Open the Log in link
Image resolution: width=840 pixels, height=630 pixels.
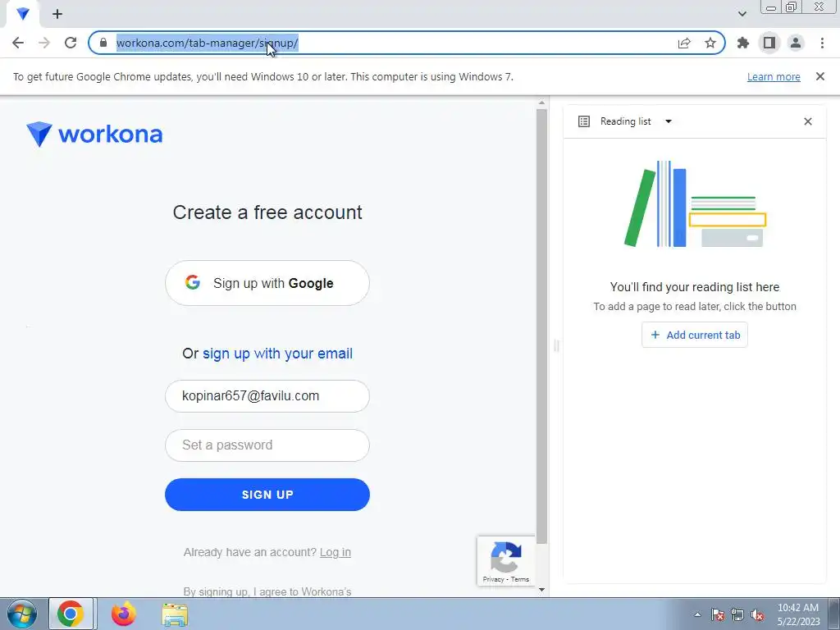pyautogui.click(x=336, y=552)
